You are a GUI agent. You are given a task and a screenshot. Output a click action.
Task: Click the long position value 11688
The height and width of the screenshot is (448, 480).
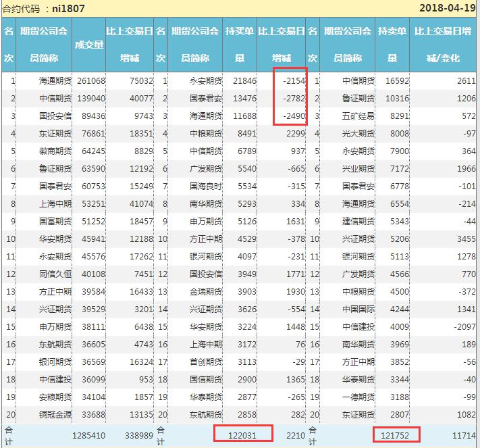(x=244, y=116)
